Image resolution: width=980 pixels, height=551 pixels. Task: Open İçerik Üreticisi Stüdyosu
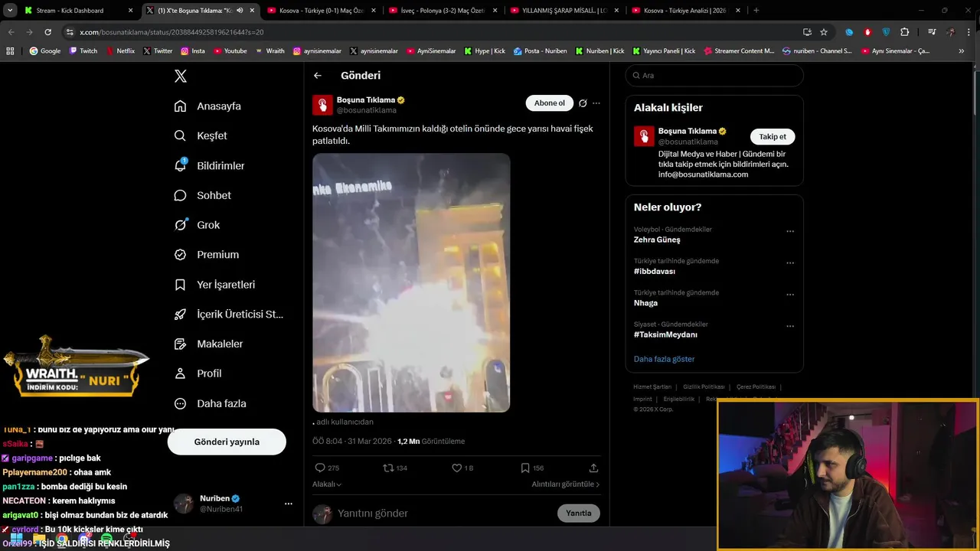click(x=228, y=315)
